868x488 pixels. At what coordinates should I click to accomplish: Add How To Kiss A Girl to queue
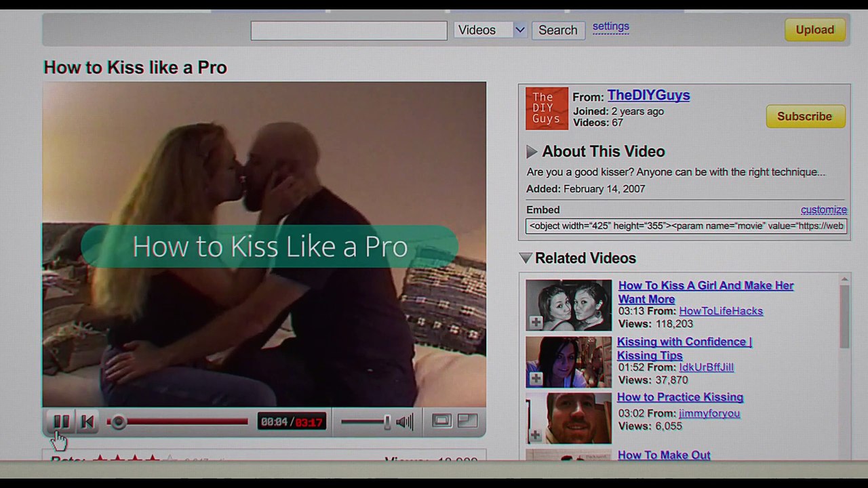536,322
